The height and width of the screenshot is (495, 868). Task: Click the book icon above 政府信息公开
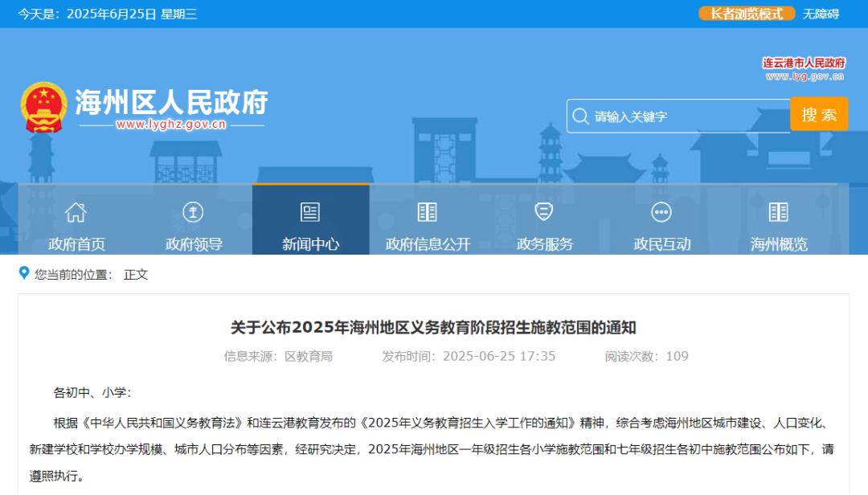point(428,212)
